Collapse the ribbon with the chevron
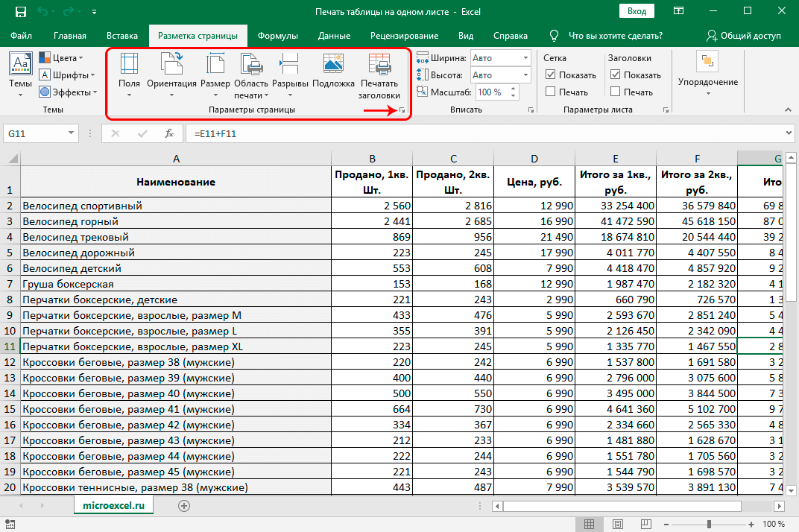 coord(788,110)
